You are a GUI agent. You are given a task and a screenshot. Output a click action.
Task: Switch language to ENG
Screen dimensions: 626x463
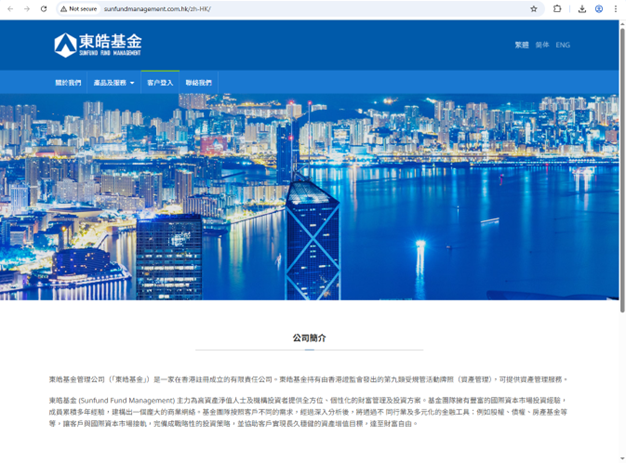[x=563, y=45]
